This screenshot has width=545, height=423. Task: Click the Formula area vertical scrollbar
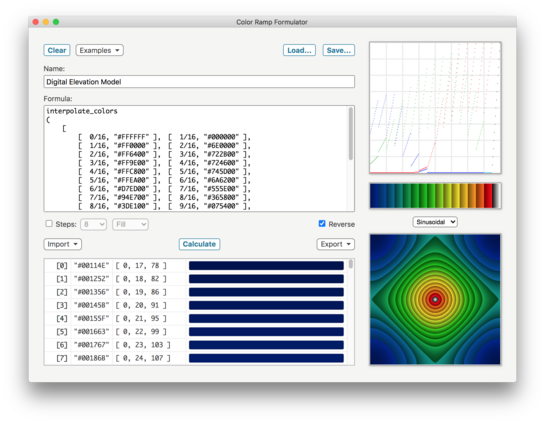tap(351, 134)
